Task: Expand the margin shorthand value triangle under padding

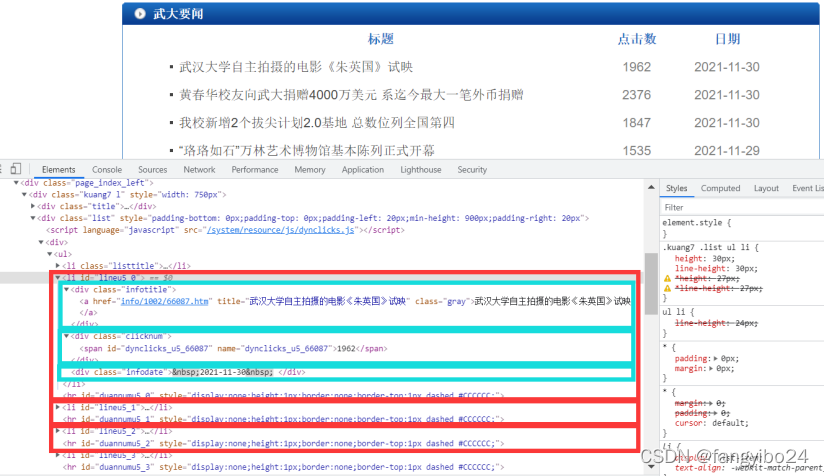Action: click(712, 368)
